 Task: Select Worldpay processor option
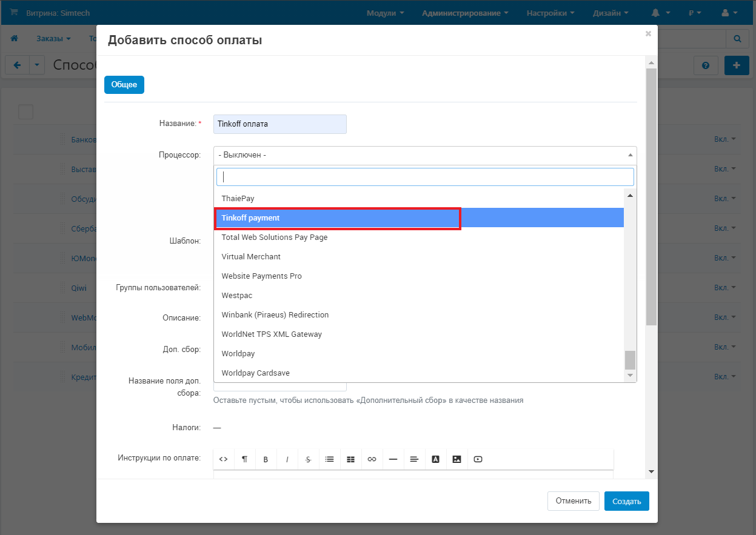pos(419,354)
